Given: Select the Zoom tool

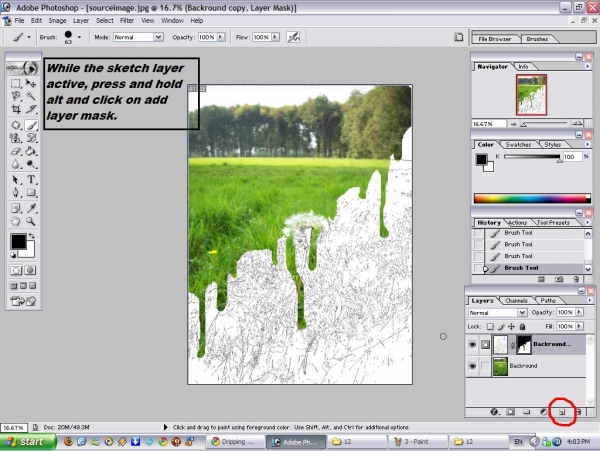Looking at the screenshot, I should tap(31, 221).
